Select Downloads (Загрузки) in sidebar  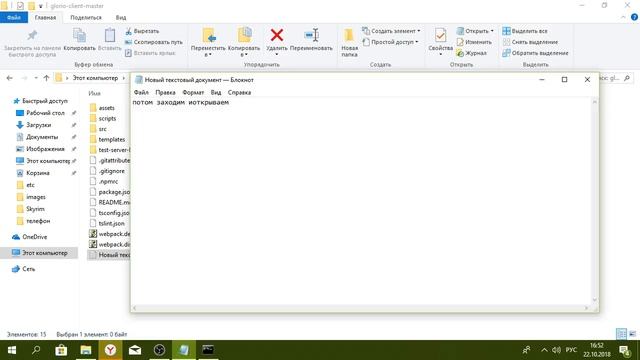point(39,125)
